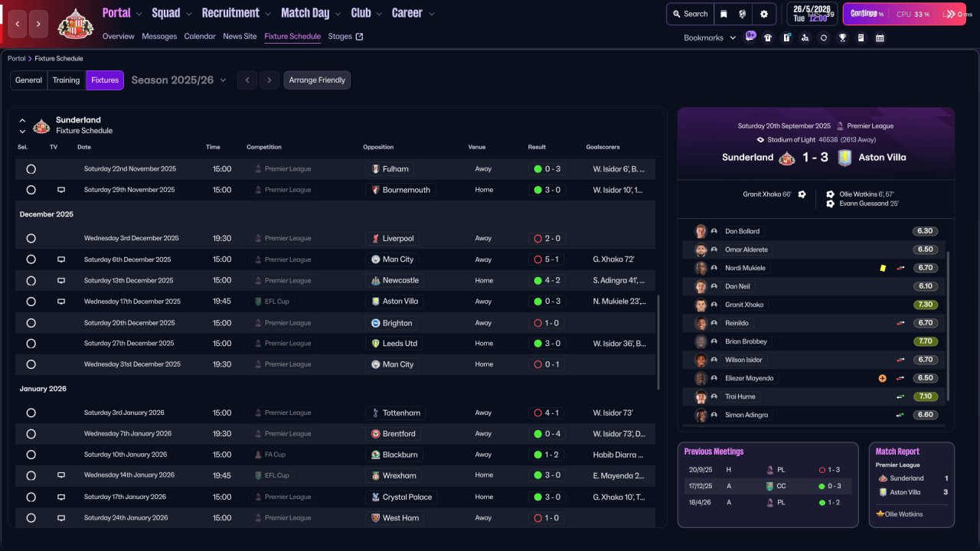Sort fixtures by the Competition column header
This screenshot has height=551, width=980.
point(264,147)
